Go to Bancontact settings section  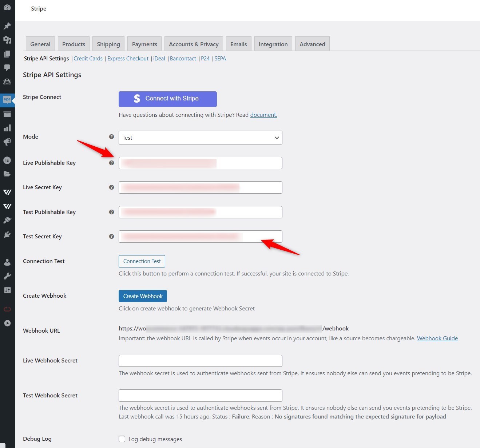pyautogui.click(x=183, y=59)
